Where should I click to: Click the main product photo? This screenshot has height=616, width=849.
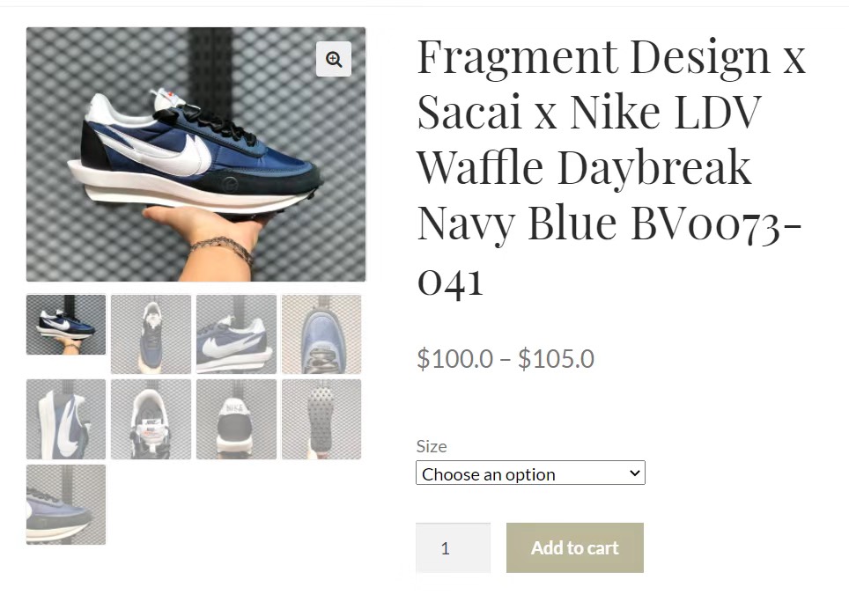pos(196,154)
